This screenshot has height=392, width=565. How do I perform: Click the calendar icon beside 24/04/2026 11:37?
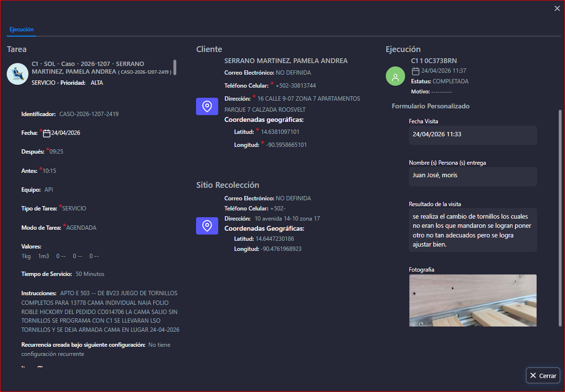[416, 71]
